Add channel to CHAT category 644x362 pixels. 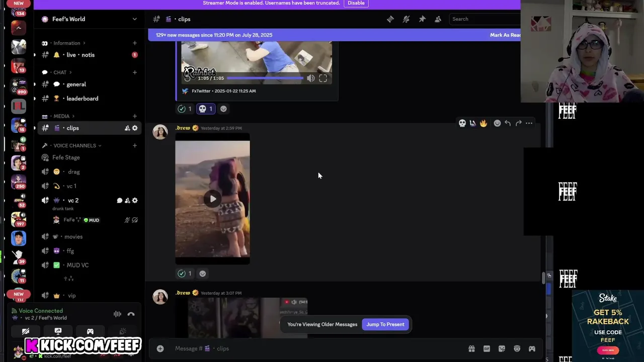click(134, 72)
